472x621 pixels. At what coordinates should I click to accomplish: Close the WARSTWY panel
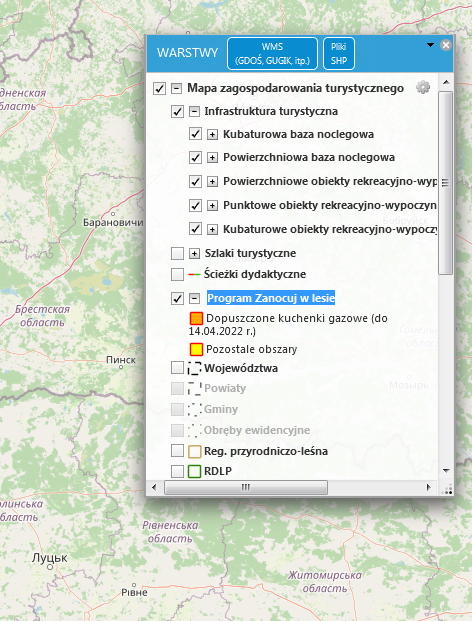[x=445, y=45]
